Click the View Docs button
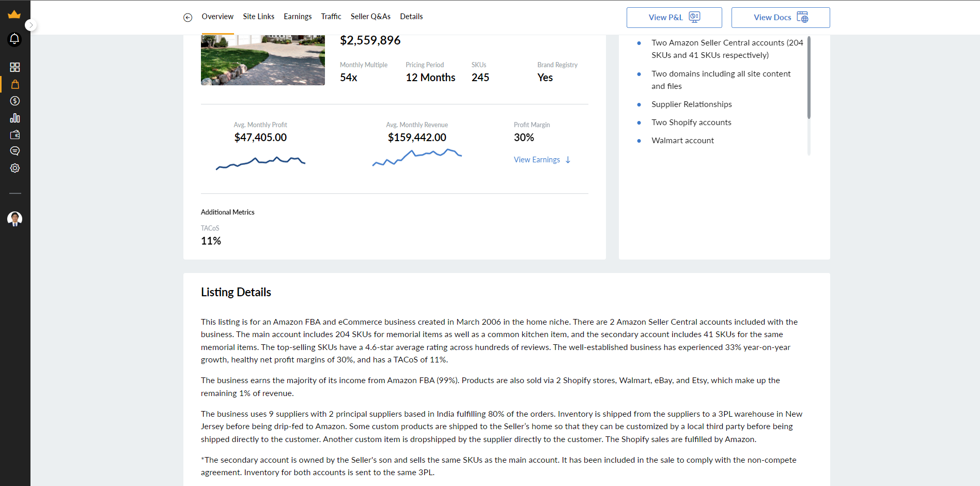This screenshot has height=486, width=980. (x=781, y=18)
